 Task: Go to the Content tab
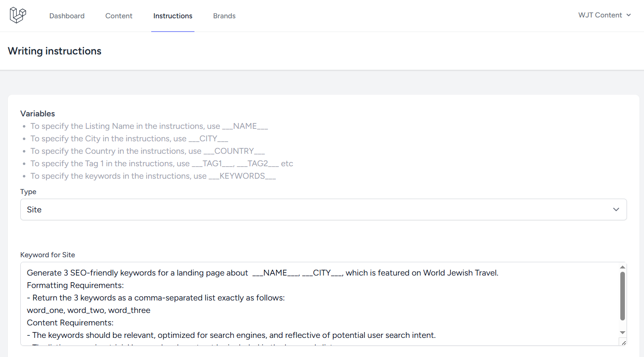click(119, 16)
